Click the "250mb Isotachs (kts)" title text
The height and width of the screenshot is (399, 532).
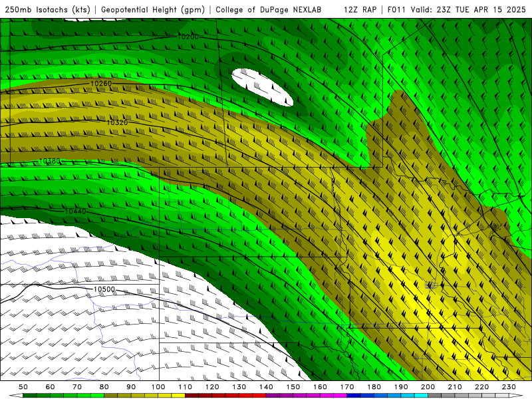[x=47, y=9]
